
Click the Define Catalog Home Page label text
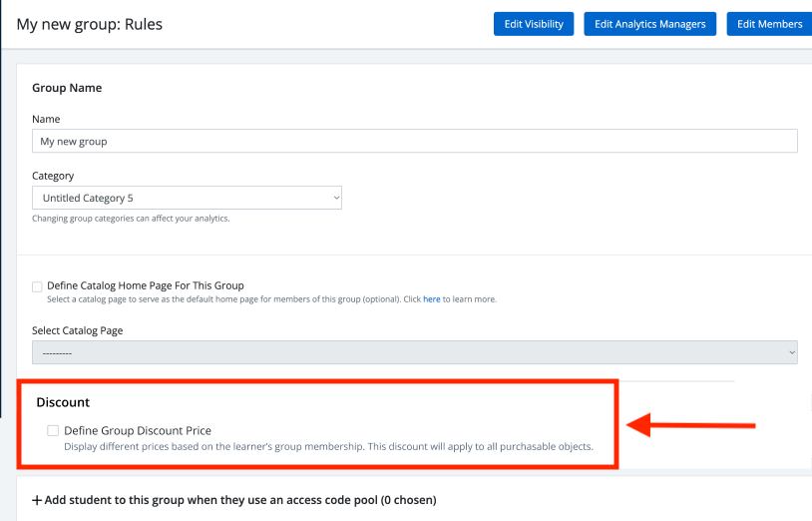[146, 285]
